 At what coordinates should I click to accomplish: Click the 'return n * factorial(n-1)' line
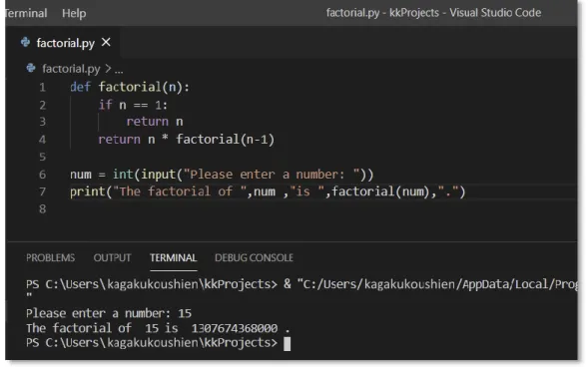coord(187,140)
